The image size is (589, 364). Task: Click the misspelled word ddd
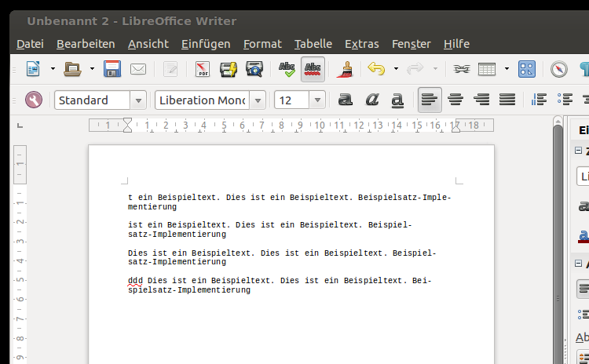(135, 281)
